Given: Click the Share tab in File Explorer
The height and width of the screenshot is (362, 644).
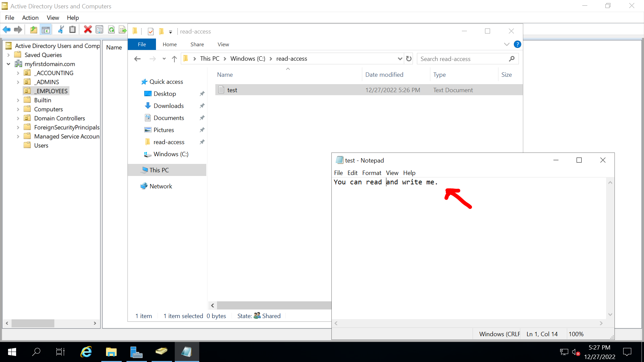Looking at the screenshot, I should [197, 44].
